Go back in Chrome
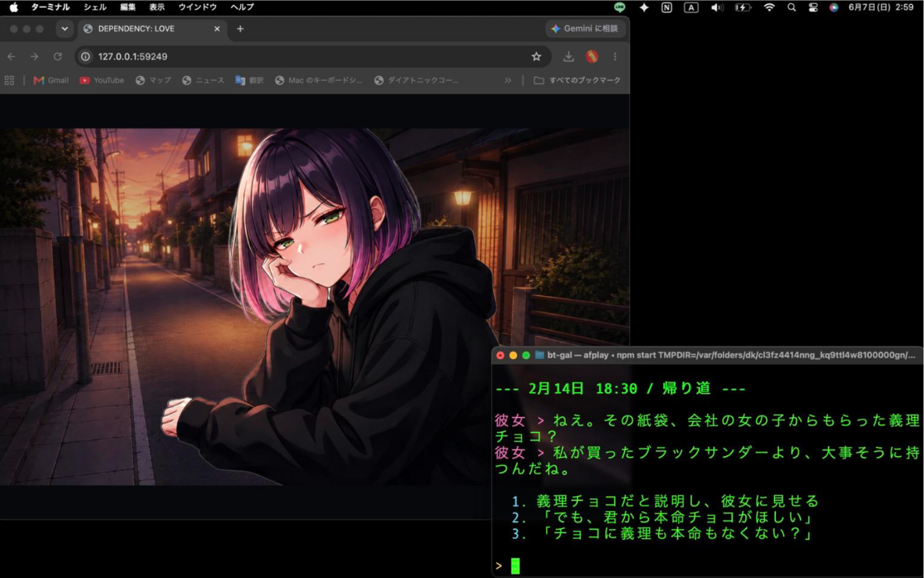This screenshot has height=578, width=924. [11, 56]
